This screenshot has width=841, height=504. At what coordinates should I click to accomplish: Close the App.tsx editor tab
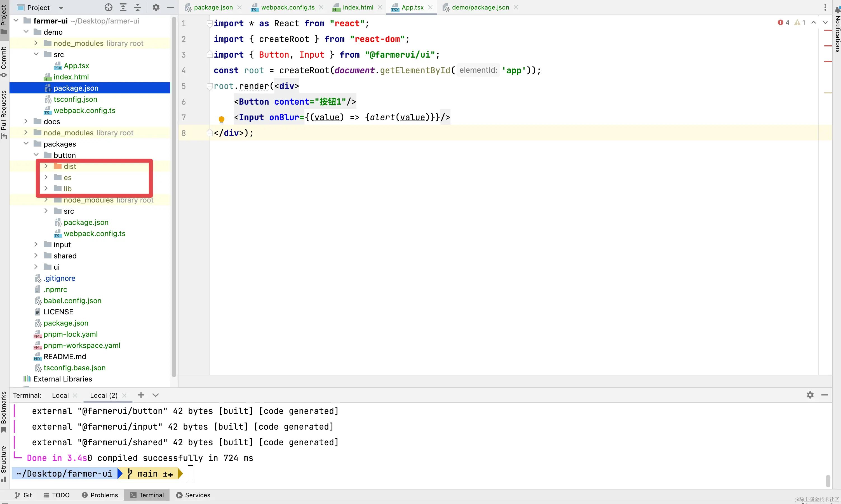tap(430, 8)
